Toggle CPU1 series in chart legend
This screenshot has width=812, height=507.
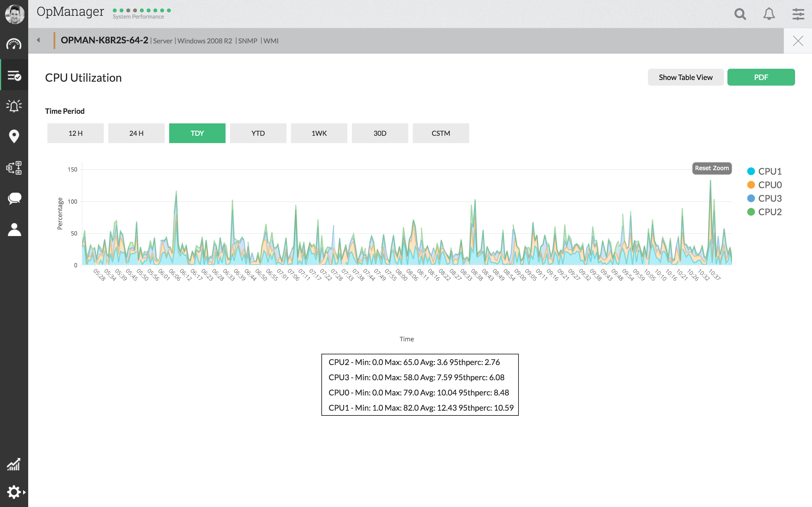pyautogui.click(x=765, y=171)
